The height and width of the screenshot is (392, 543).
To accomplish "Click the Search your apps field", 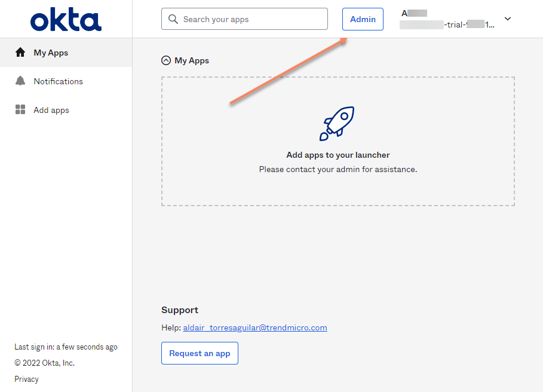I will point(245,19).
